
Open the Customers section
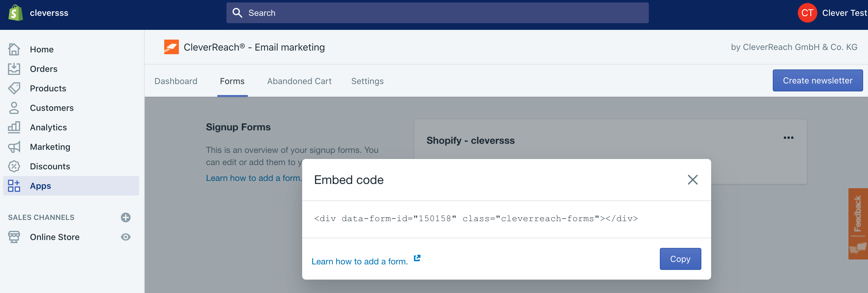pyautogui.click(x=52, y=108)
